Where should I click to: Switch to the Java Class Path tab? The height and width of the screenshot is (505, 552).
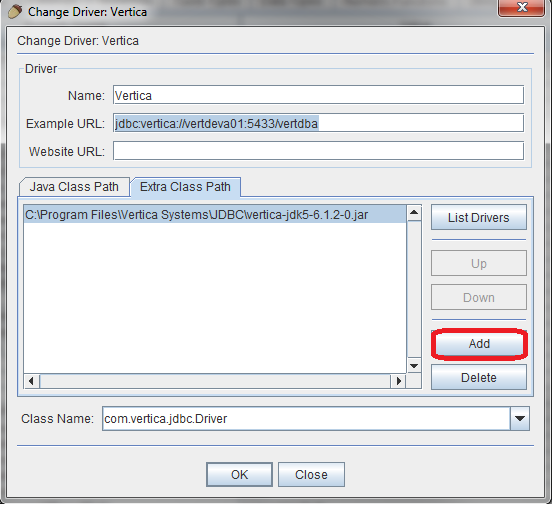click(74, 187)
